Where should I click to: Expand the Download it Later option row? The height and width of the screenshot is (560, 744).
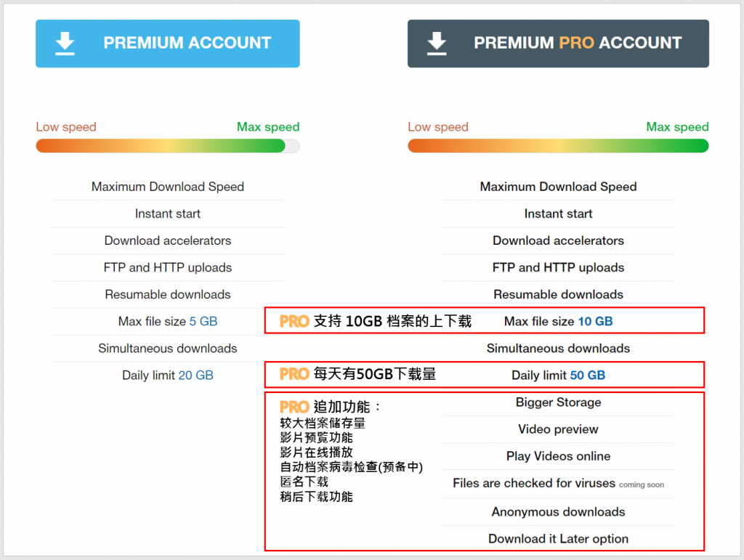click(558, 538)
